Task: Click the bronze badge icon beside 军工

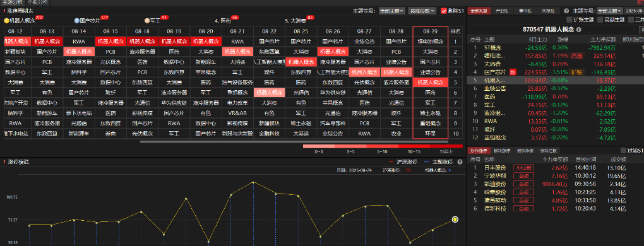Action: [147, 20]
